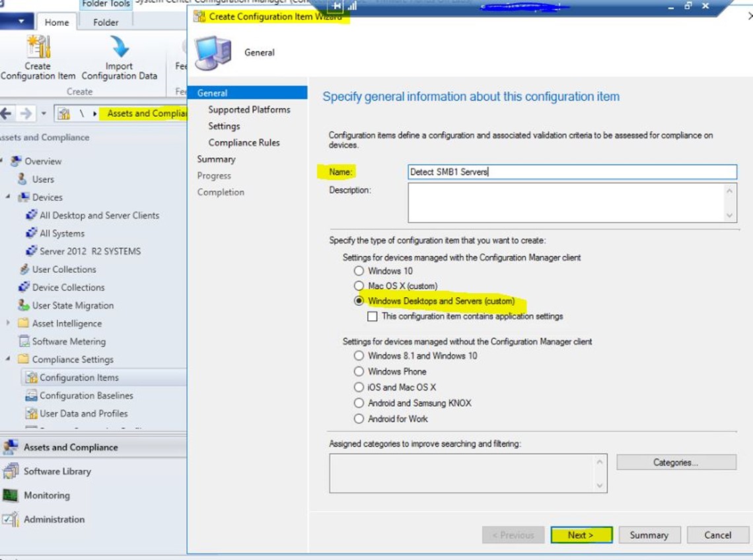
Task: Select the Android for Work radio button
Action: (359, 419)
